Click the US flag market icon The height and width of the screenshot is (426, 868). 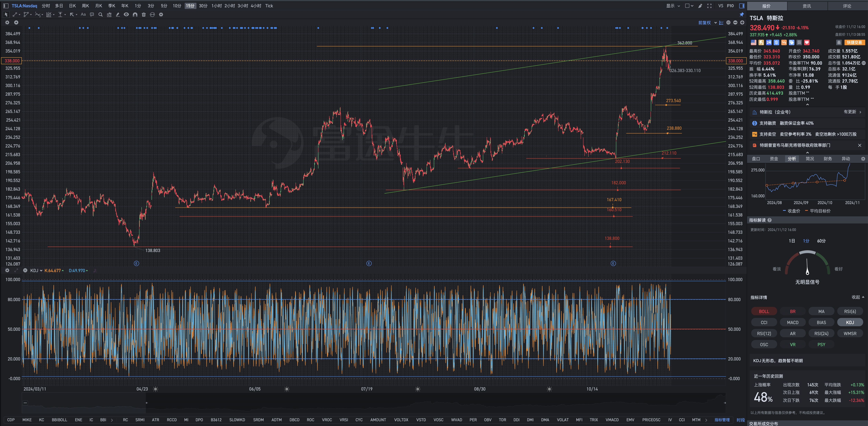753,42
